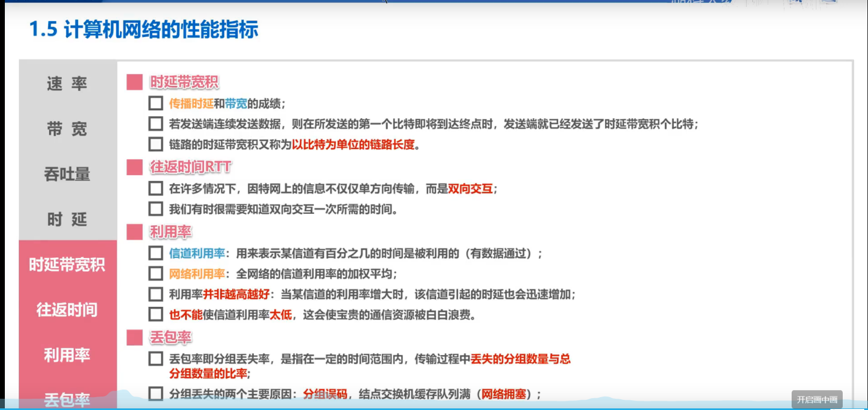Click the red 也不能 text
The width and height of the screenshot is (868, 410).
(186, 315)
